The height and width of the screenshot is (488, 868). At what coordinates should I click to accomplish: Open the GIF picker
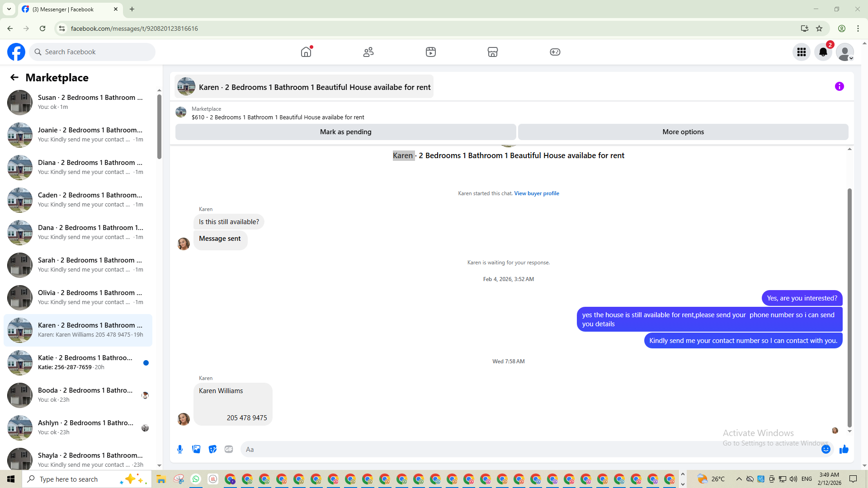[229, 449]
